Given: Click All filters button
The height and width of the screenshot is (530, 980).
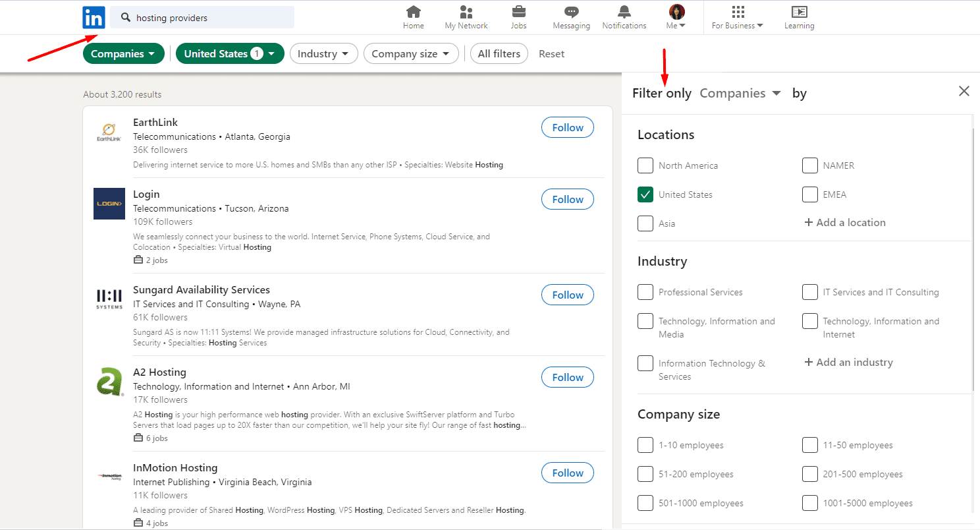Looking at the screenshot, I should [x=499, y=54].
